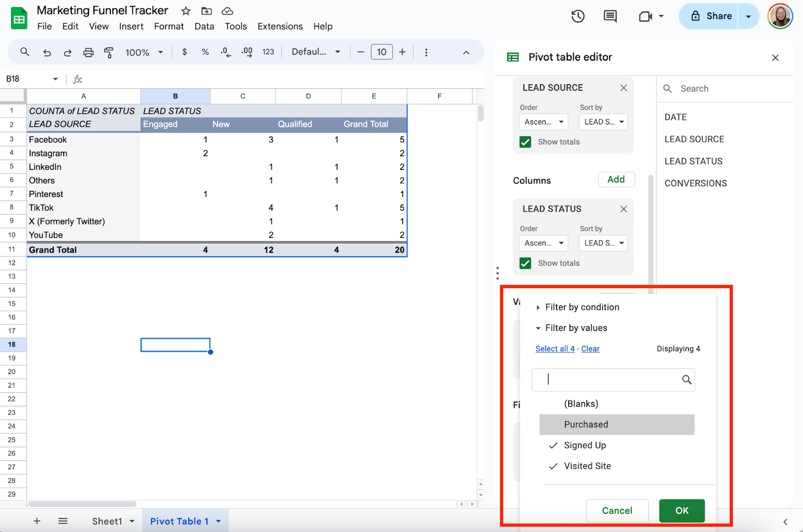Remove the LEAD SOURCE row field
The width and height of the screenshot is (803, 532).
tap(624, 88)
